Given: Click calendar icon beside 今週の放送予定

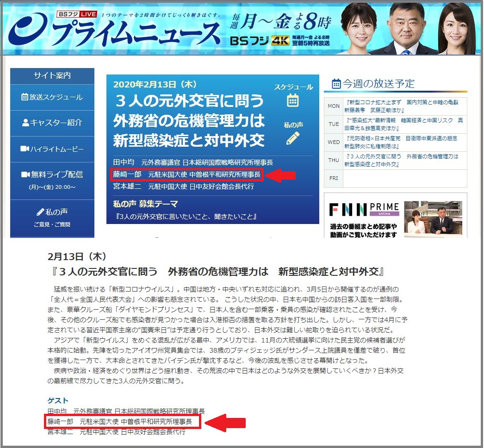Looking at the screenshot, I should click(x=336, y=84).
